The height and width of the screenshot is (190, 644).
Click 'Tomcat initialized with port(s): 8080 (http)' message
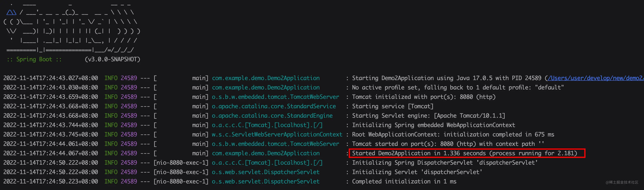[x=424, y=97]
